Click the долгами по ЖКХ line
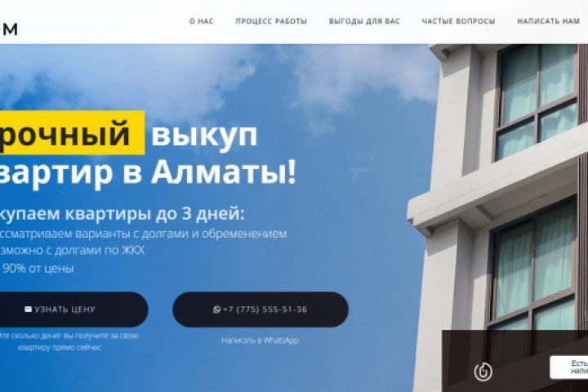Image resolution: width=588 pixels, height=392 pixels. [x=72, y=250]
